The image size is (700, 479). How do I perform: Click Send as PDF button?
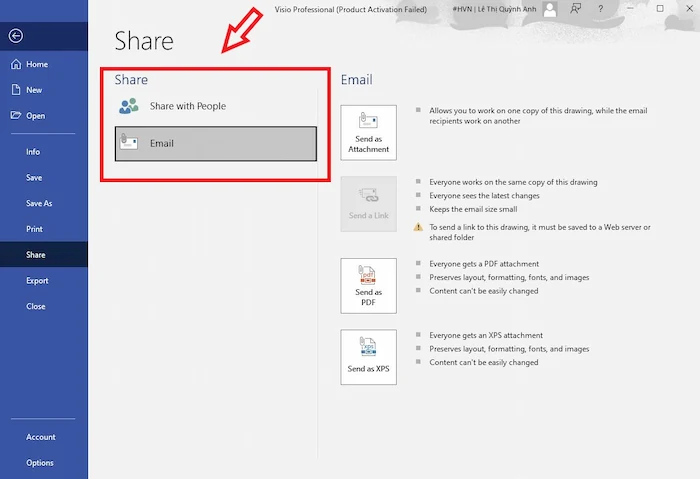point(368,286)
